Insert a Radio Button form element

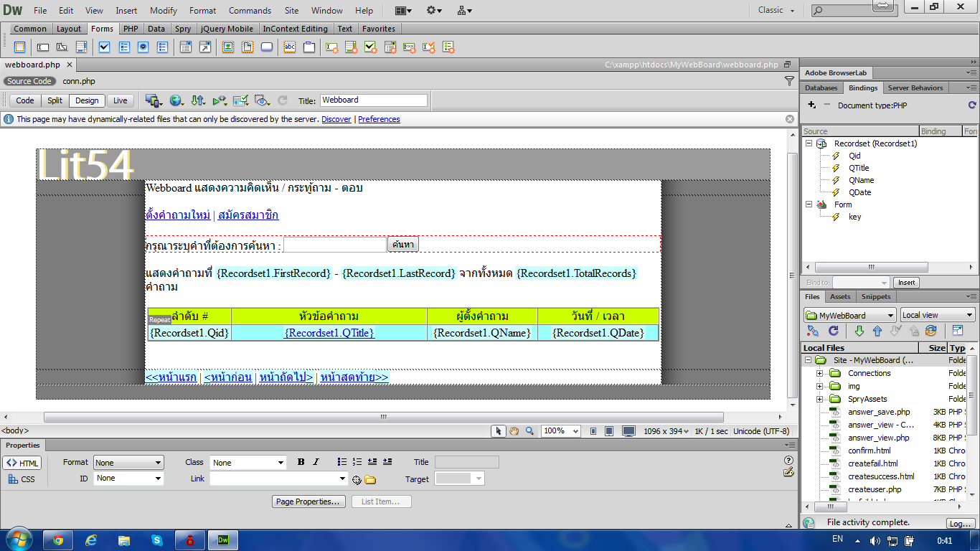pyautogui.click(x=143, y=47)
